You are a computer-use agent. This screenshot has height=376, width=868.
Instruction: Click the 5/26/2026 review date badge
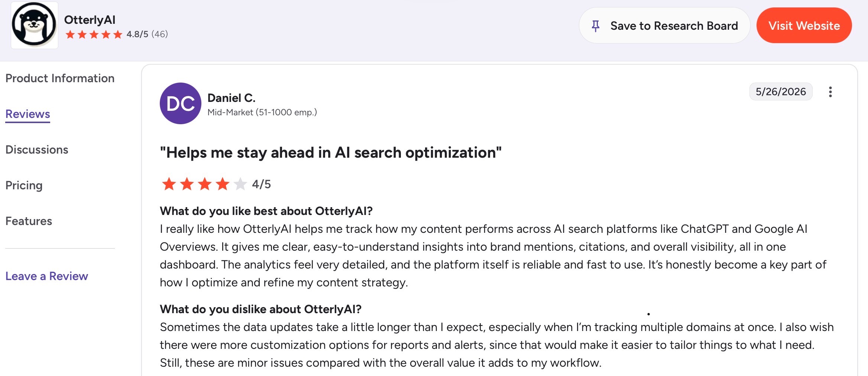click(781, 91)
